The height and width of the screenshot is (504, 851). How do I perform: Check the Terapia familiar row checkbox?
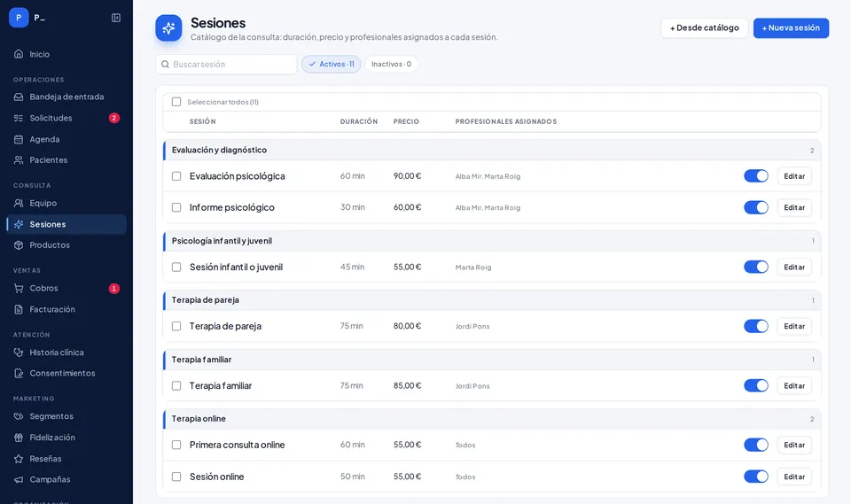coord(176,385)
